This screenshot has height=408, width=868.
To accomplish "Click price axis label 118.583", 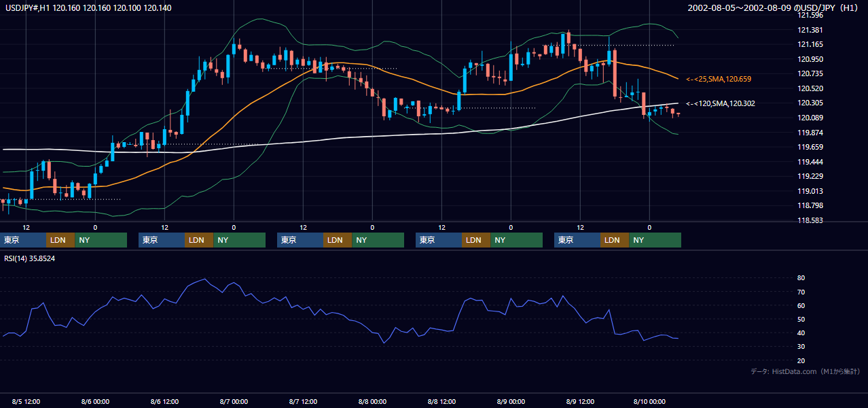I will click(811, 220).
